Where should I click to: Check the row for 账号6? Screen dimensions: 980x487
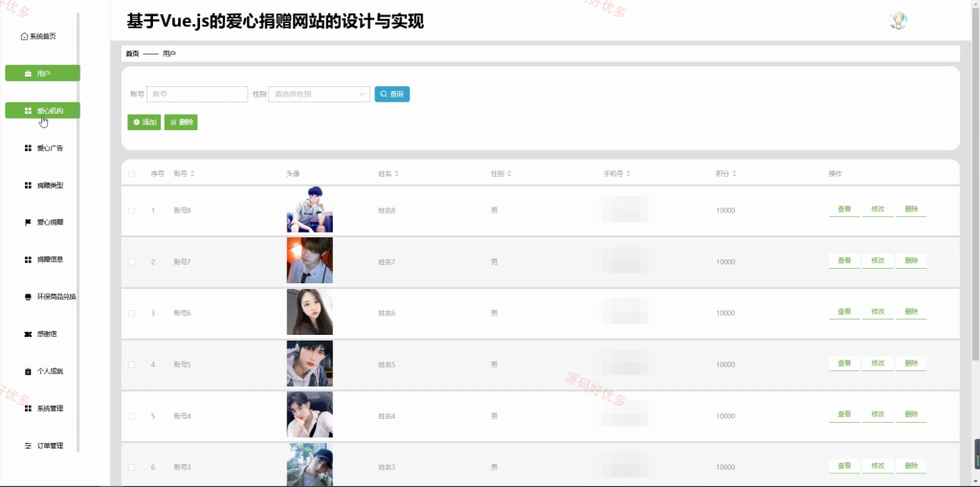coord(131,313)
